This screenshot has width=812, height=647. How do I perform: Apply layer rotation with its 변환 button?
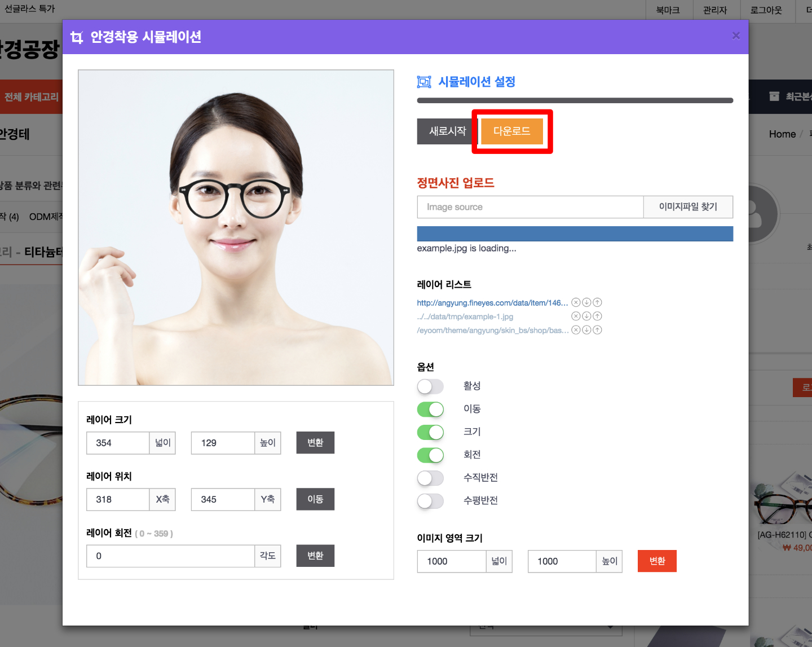click(315, 556)
